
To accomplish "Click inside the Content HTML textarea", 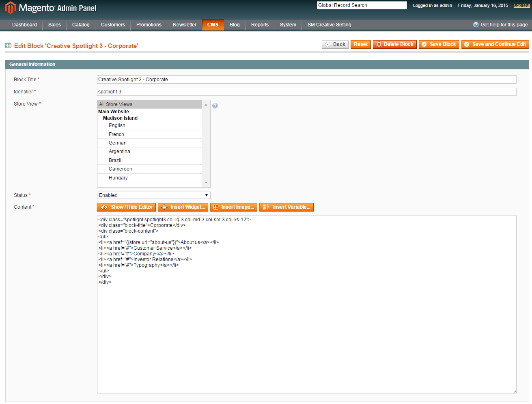I will point(307,305).
